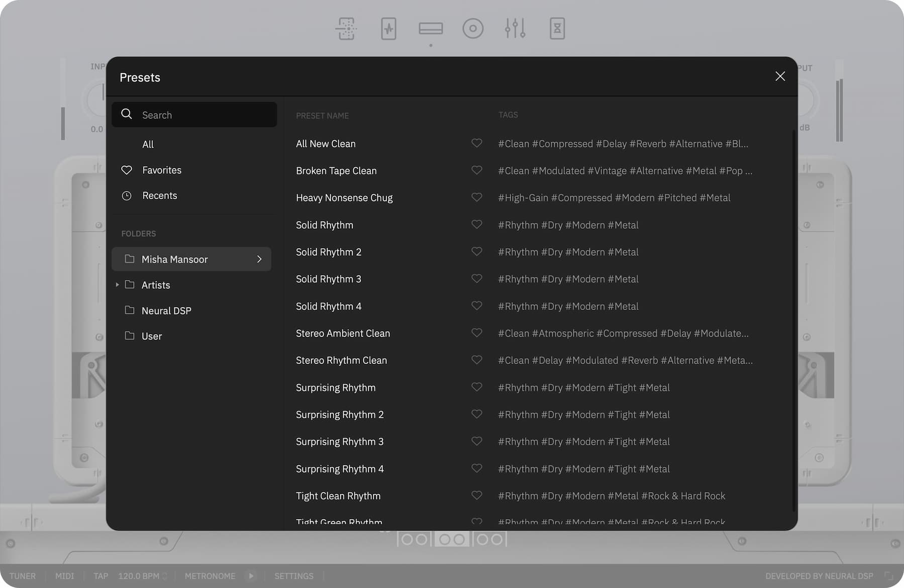Open the Tuner from the bottom bar
This screenshot has height=588, width=904.
pos(22,576)
